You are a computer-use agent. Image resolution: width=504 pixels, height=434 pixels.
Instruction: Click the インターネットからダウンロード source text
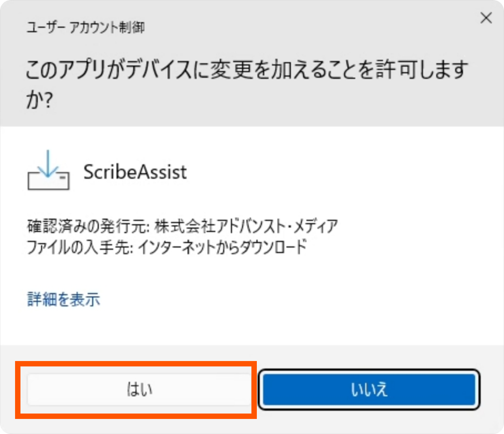tap(222, 247)
